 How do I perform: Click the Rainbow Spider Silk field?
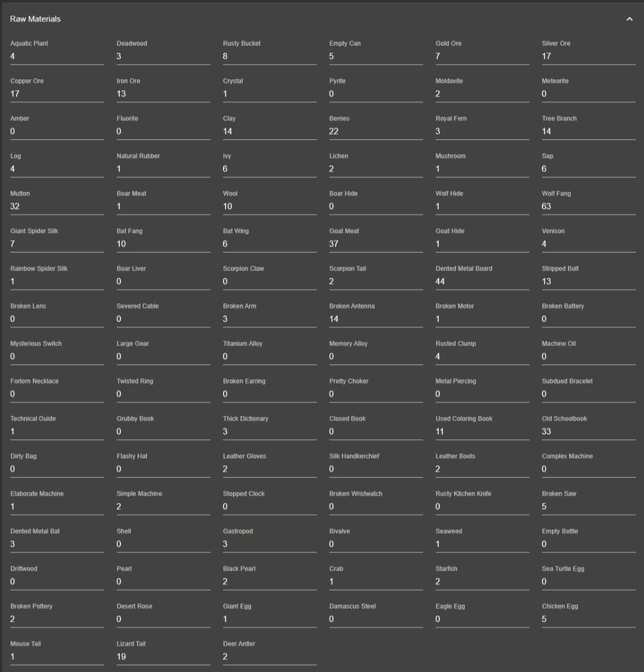point(57,282)
